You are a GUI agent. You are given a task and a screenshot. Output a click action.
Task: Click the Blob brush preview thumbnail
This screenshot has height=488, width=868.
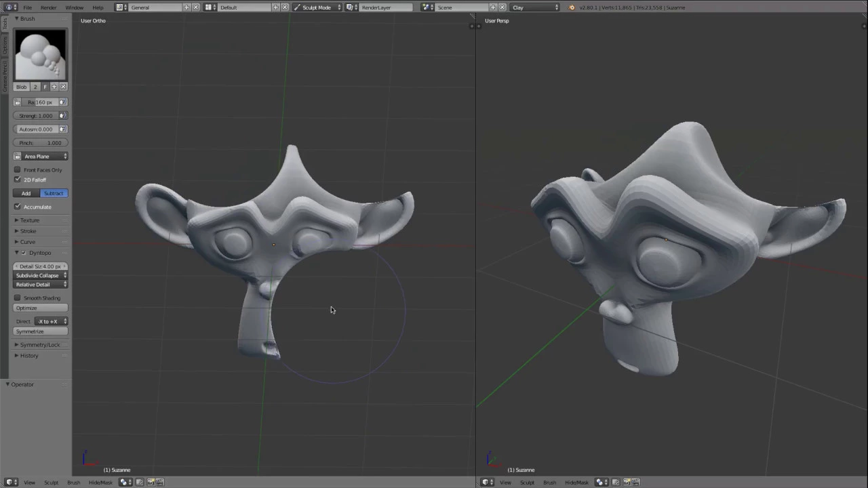click(x=41, y=55)
